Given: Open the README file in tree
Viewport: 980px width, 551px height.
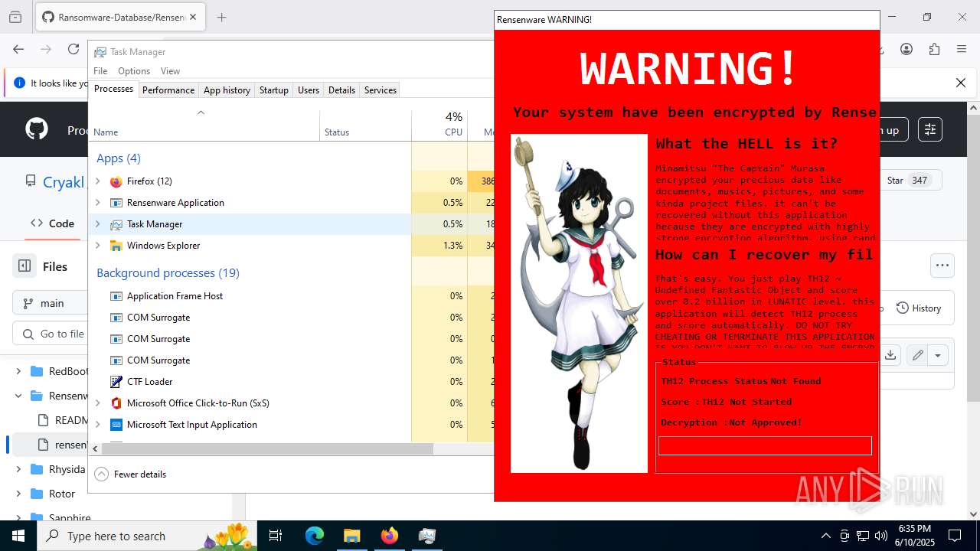Looking at the screenshot, I should (x=64, y=420).
